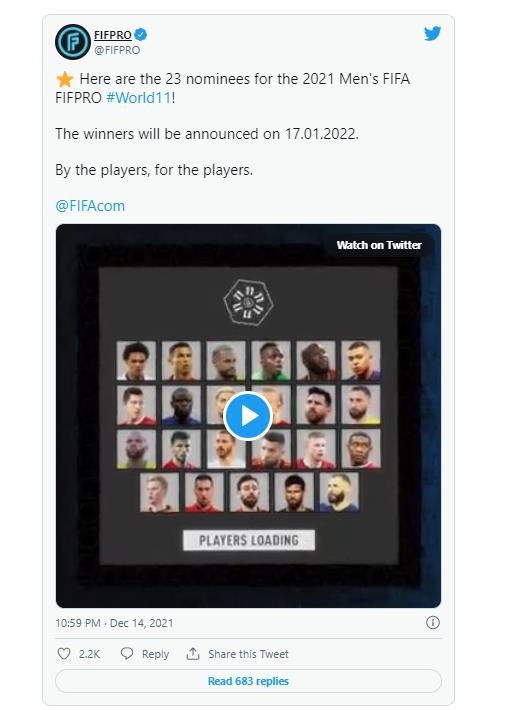The height and width of the screenshot is (710, 514).
Task: Click the blue verified badge
Action: (x=141, y=34)
